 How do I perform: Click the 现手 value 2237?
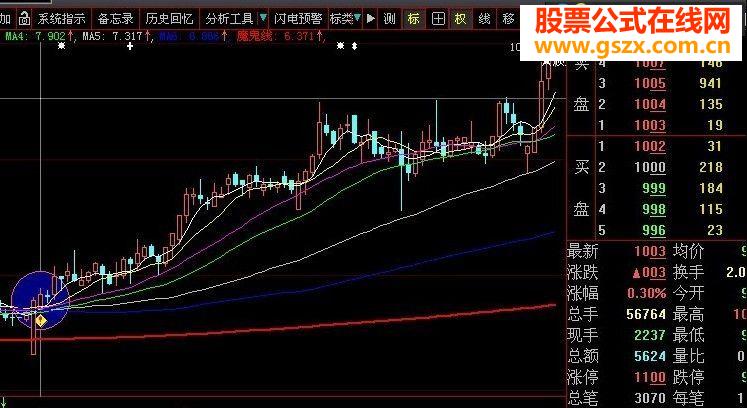[649, 335]
